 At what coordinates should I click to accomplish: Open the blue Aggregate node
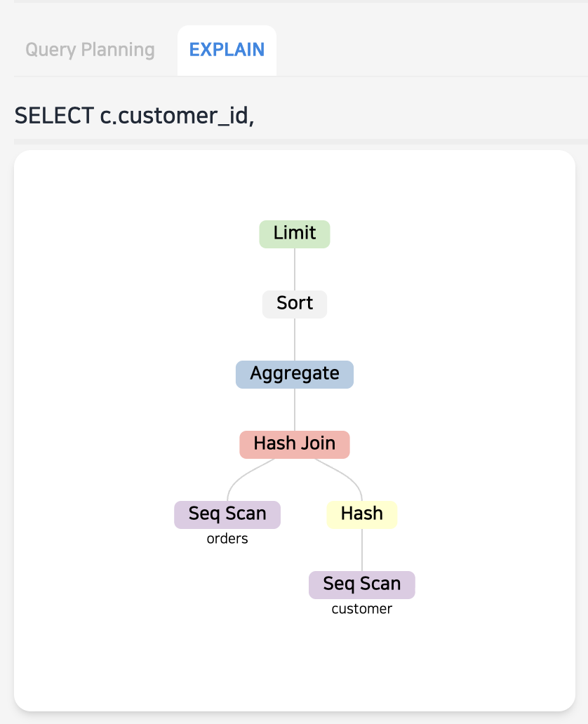295,374
